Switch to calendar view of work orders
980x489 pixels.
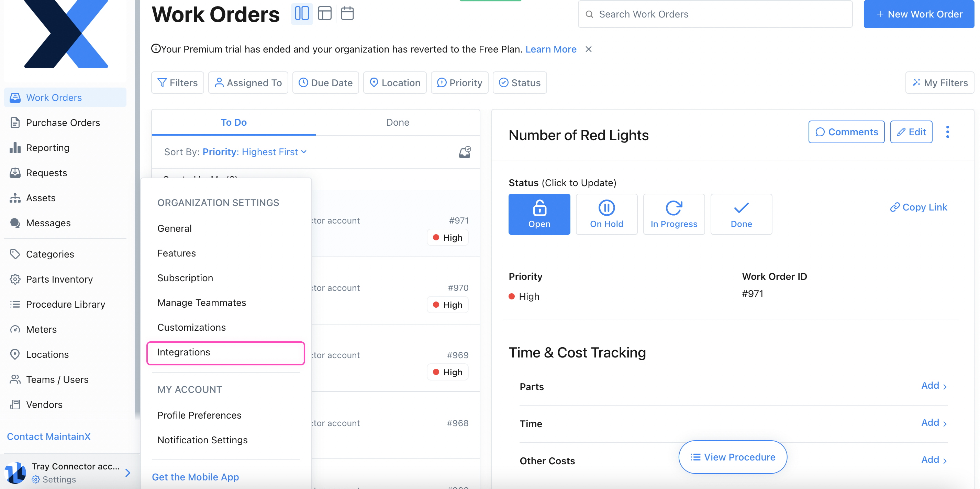(x=347, y=13)
